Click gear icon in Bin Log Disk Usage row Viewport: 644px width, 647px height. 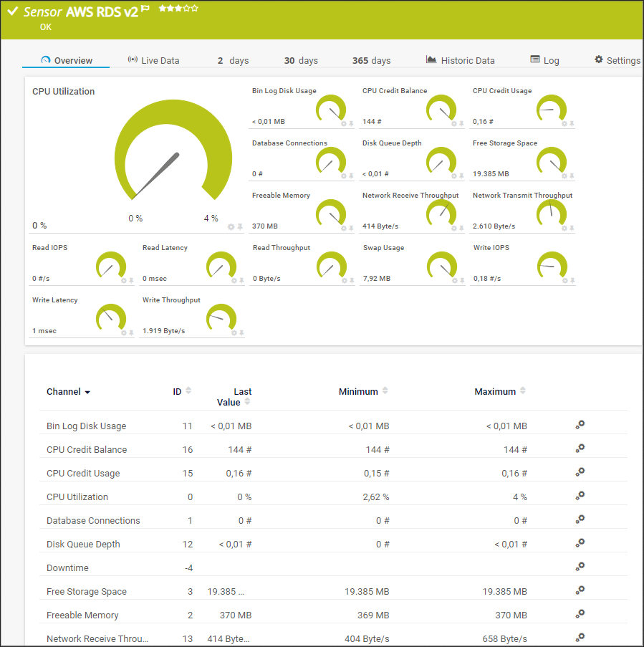point(580,425)
